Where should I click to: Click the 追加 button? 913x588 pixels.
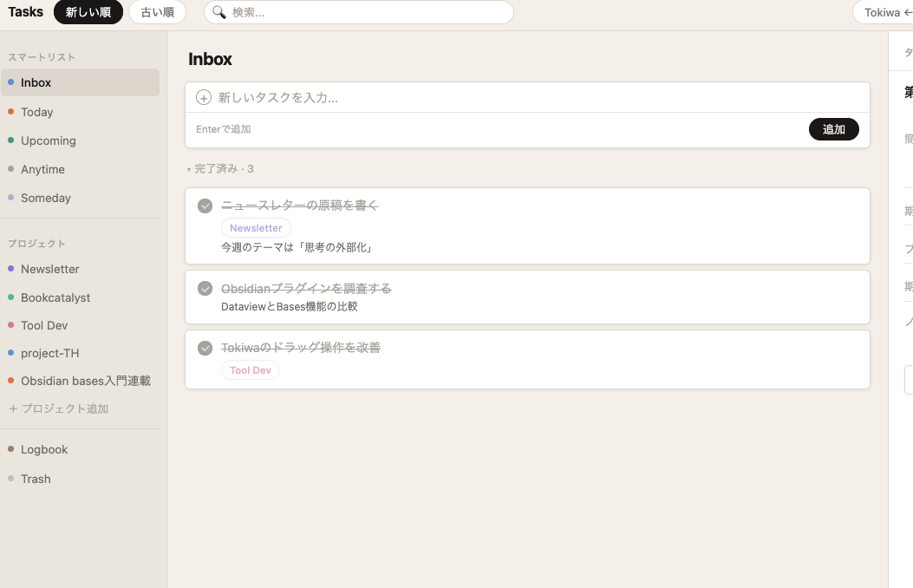(834, 129)
